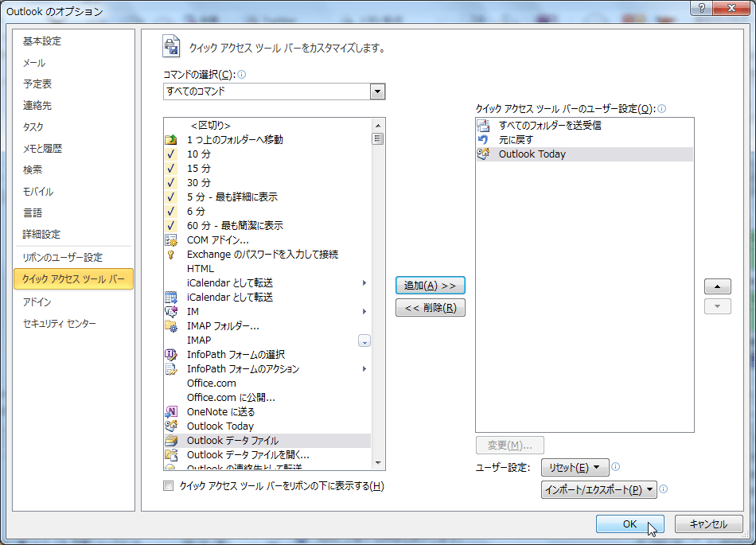Click the move down arrow button
The width and height of the screenshot is (756, 545).
tap(718, 306)
